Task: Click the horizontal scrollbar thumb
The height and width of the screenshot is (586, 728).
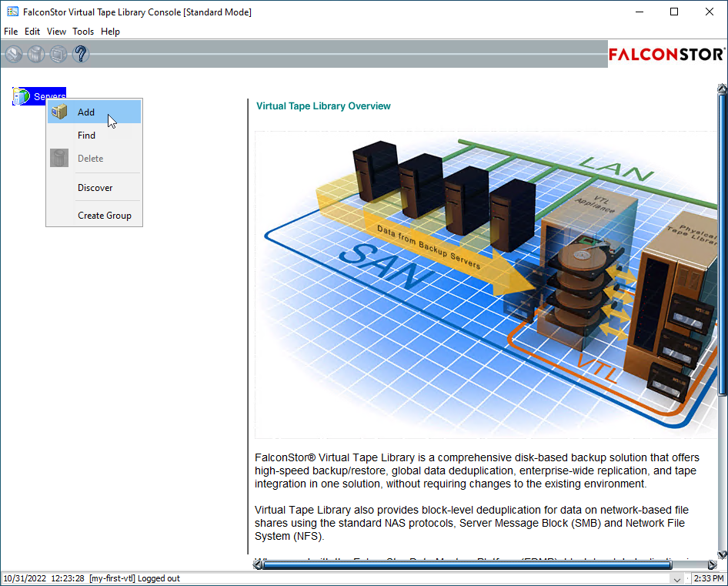Action: (x=467, y=564)
